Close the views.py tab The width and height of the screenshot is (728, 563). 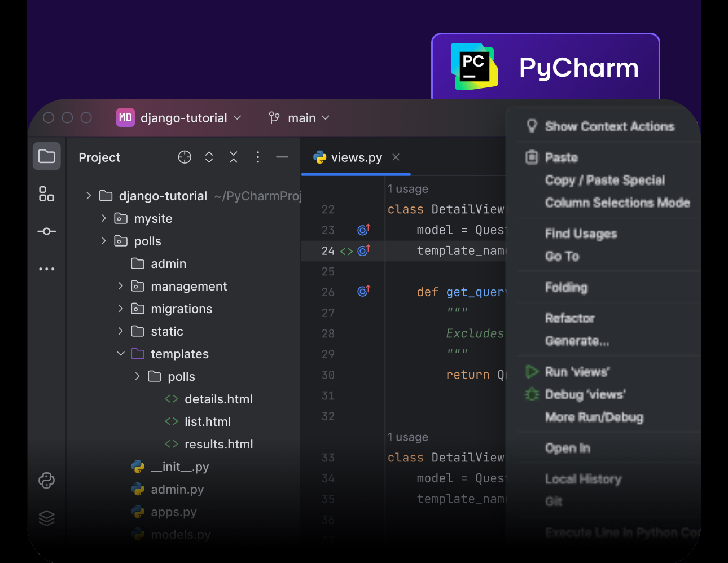396,157
